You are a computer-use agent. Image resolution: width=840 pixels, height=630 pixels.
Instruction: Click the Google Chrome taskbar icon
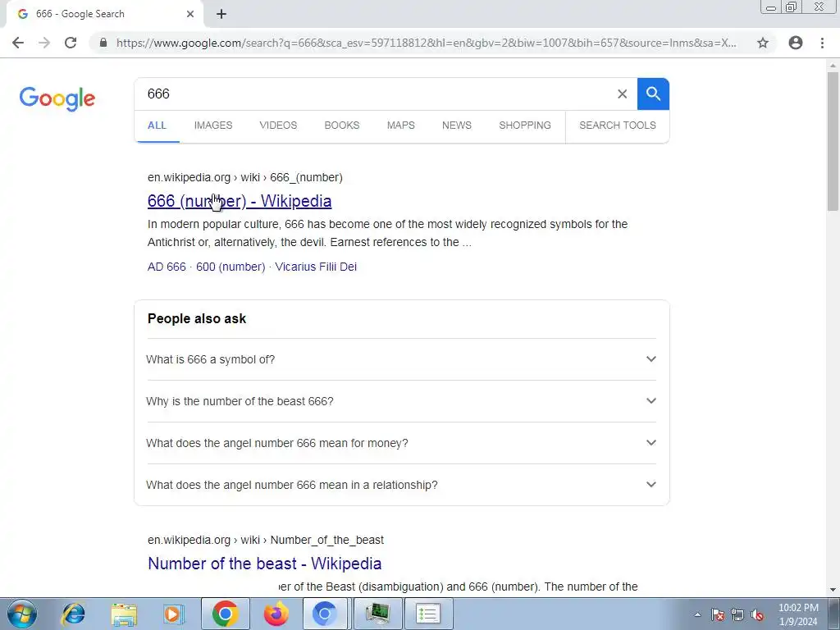click(x=225, y=614)
